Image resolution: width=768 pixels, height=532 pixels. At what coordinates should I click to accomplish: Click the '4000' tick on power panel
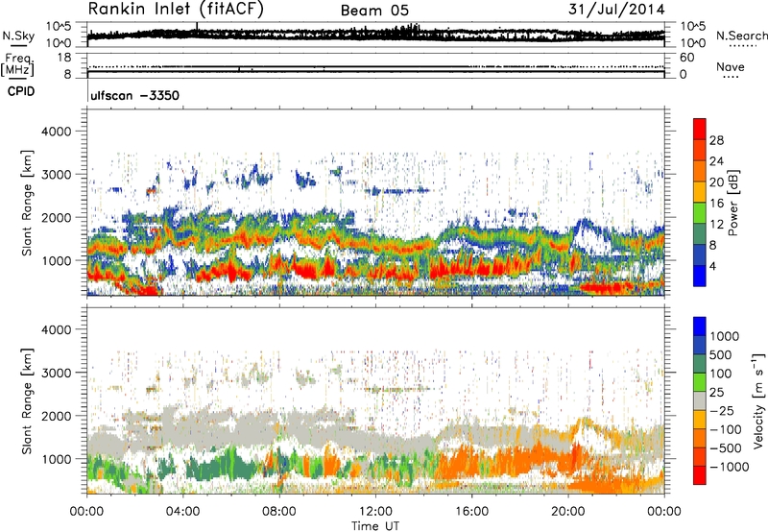pos(57,132)
